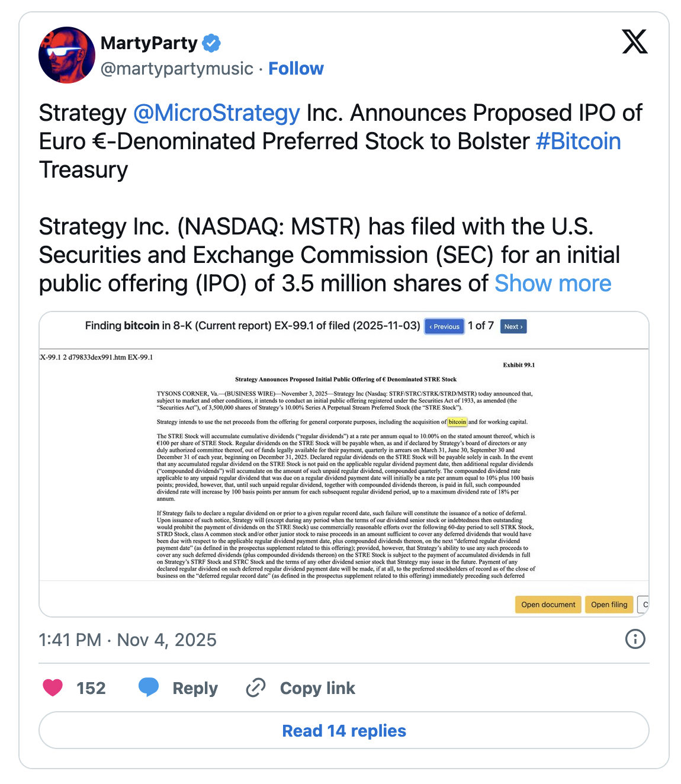Expand the tweet with Show more
This screenshot has width=681, height=784.
(x=552, y=284)
